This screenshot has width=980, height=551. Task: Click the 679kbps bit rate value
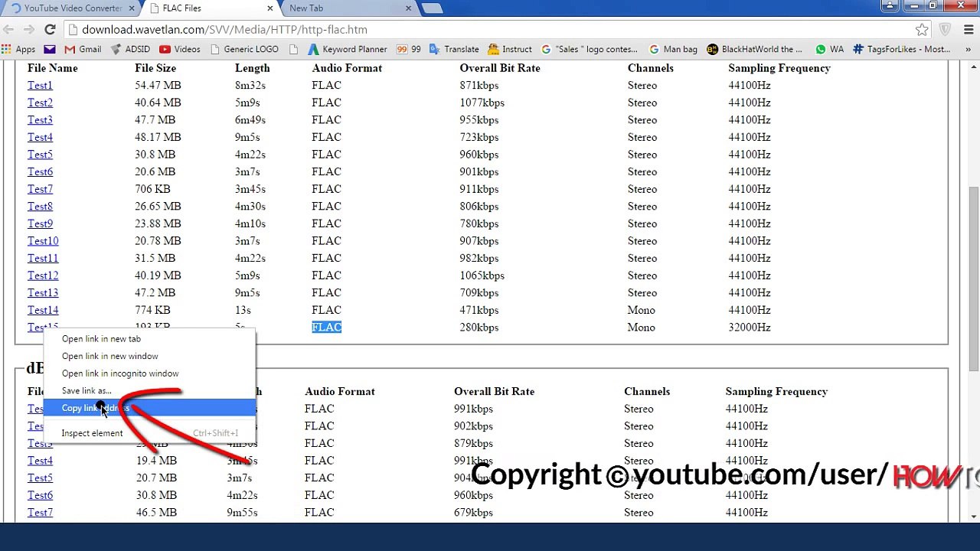coord(473,513)
